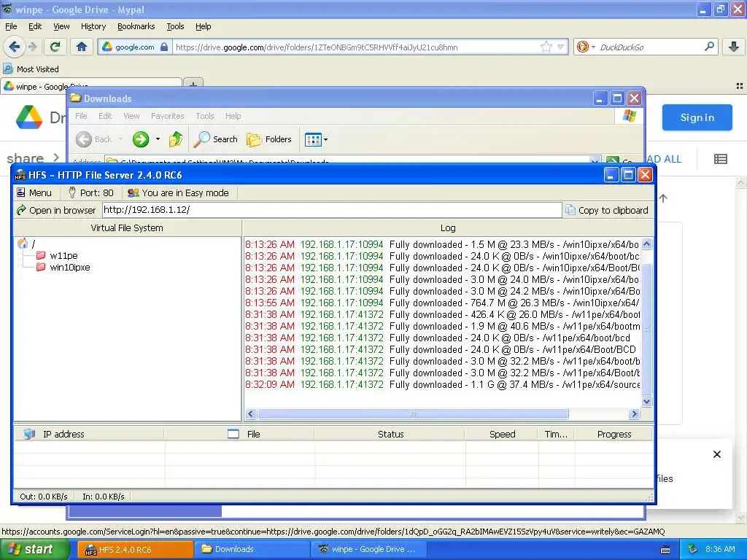
Task: Click the File column header
Action: click(x=239, y=435)
